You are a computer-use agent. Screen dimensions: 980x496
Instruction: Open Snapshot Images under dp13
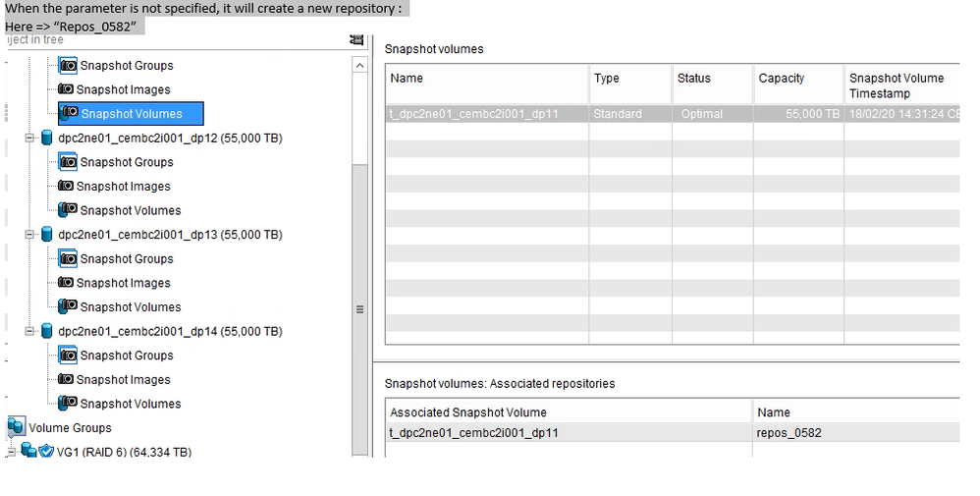pos(123,283)
